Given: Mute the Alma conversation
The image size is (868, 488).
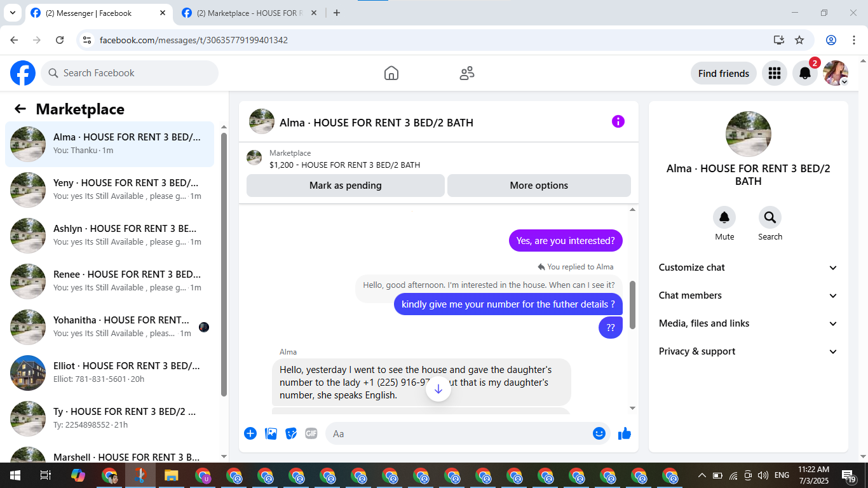Looking at the screenshot, I should [724, 218].
